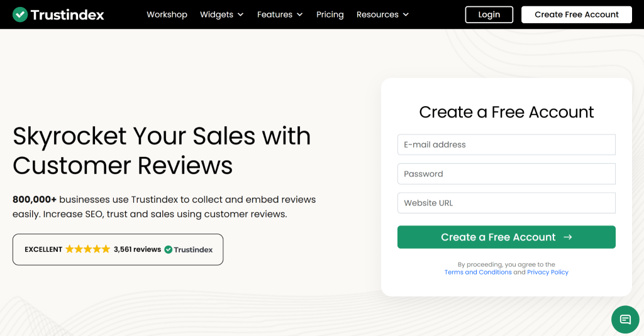644x336 pixels.
Task: Click Create Free Account in the header
Action: click(576, 14)
